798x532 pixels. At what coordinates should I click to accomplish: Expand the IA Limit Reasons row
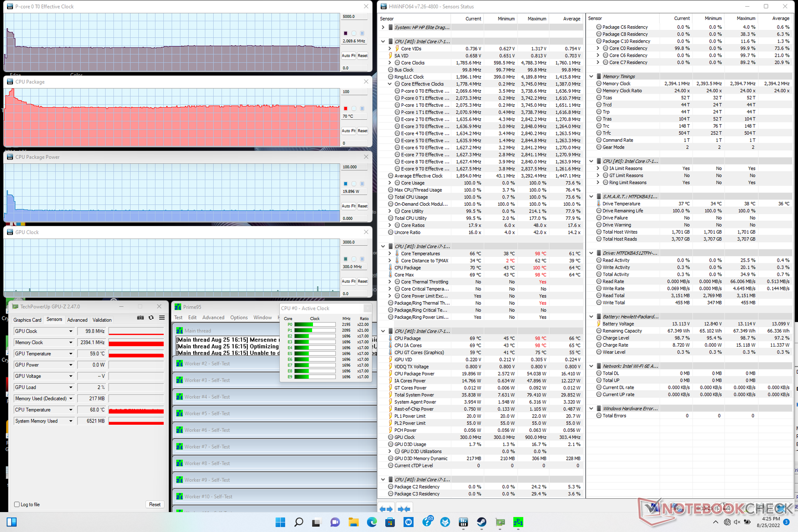pyautogui.click(x=598, y=168)
